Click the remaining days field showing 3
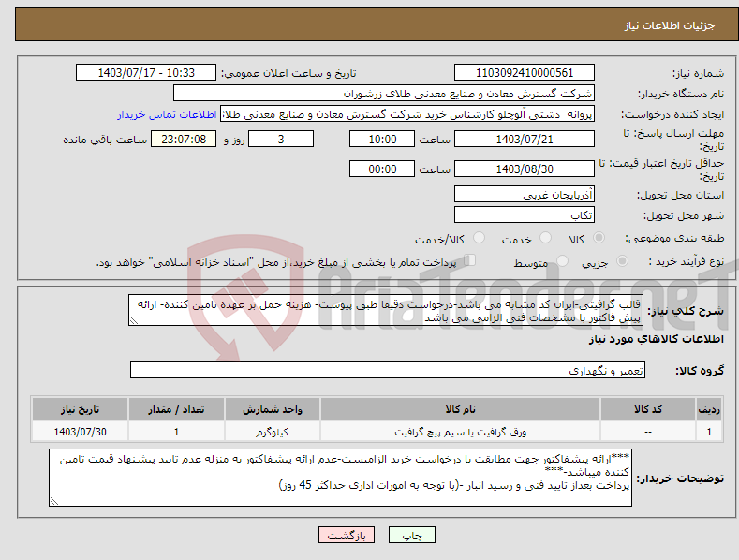739x560 pixels. (281, 139)
